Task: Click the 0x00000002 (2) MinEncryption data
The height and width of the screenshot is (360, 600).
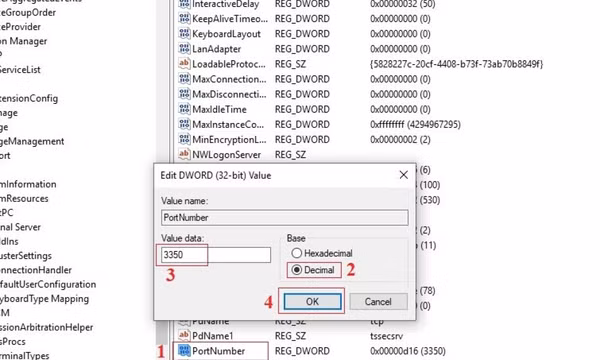Action: click(x=400, y=140)
